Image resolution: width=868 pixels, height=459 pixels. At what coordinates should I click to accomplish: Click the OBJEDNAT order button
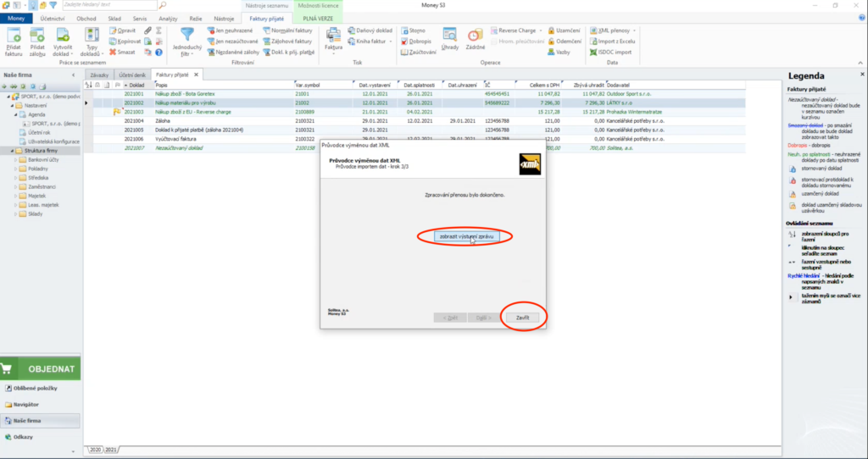(x=40, y=369)
